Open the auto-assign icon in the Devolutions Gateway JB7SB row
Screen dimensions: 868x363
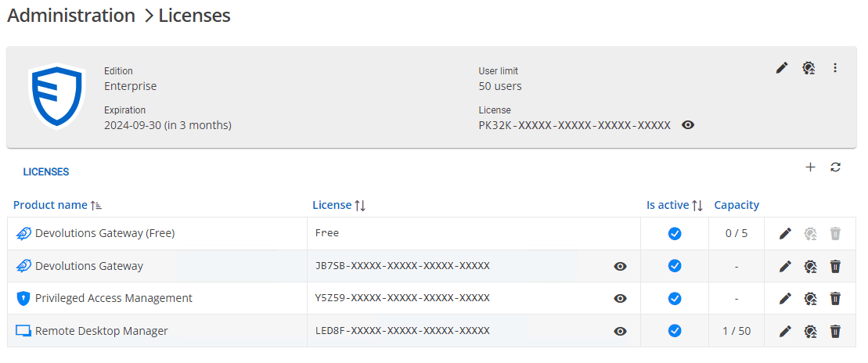point(810,266)
